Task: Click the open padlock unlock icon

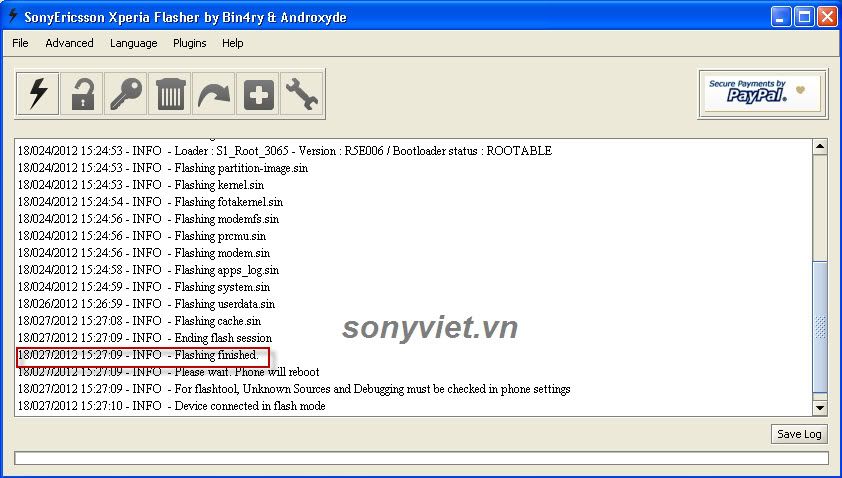Action: click(82, 94)
